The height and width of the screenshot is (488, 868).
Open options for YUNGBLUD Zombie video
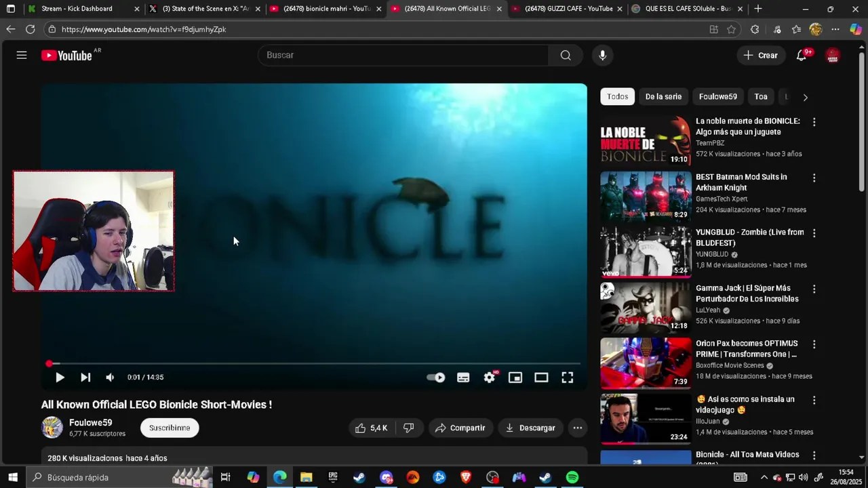click(814, 233)
